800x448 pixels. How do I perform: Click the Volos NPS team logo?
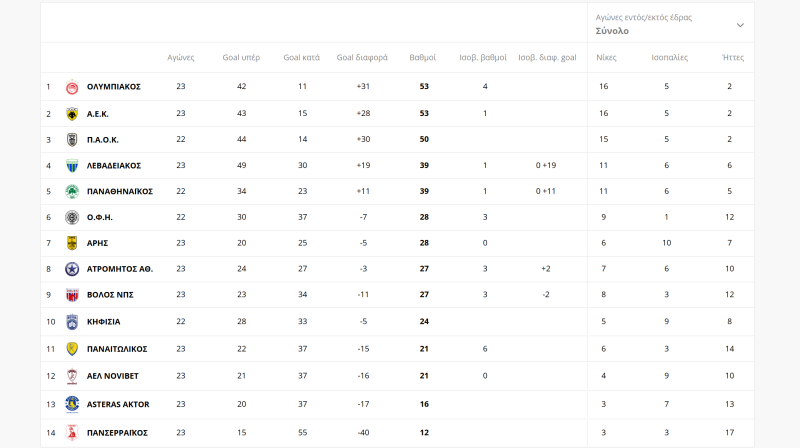pyautogui.click(x=72, y=295)
